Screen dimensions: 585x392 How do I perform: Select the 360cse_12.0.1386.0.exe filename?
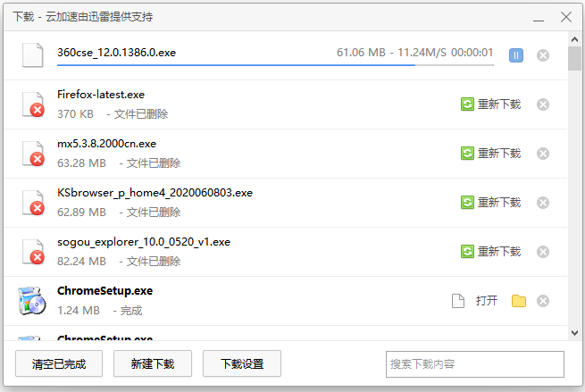click(x=116, y=53)
